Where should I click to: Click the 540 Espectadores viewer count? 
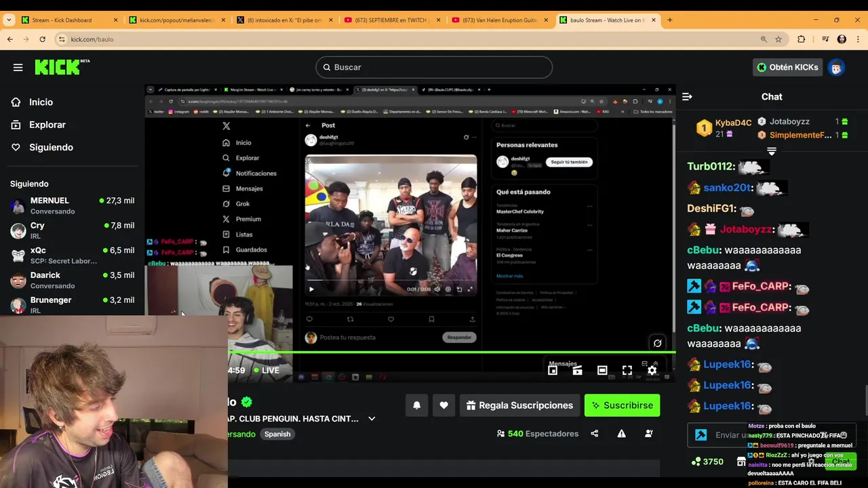(x=537, y=434)
